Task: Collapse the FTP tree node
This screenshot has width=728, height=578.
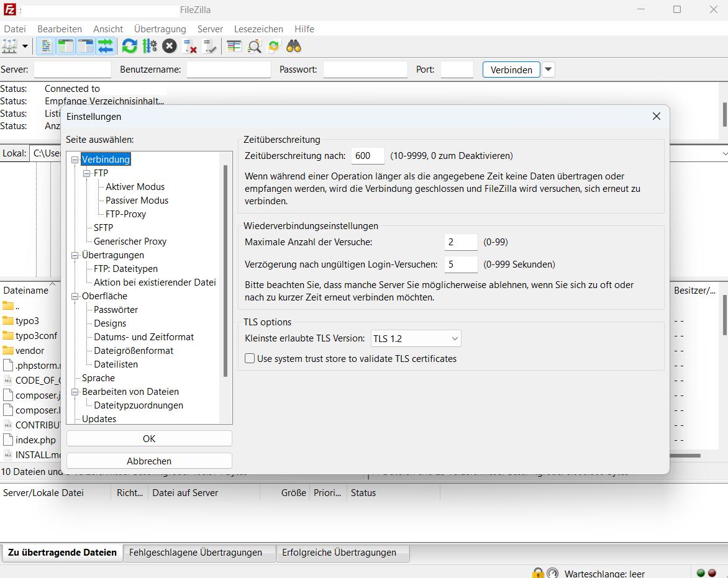Action: point(86,173)
